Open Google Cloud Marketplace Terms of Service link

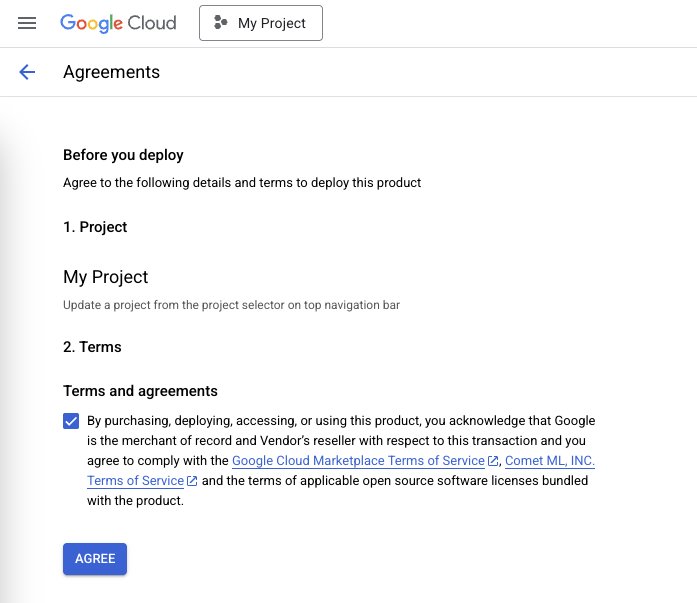[358, 461]
